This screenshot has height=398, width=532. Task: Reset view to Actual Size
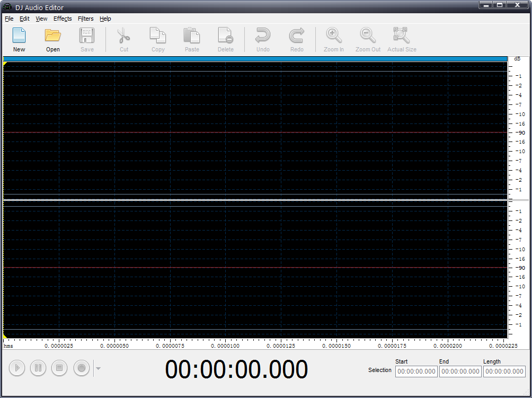[x=402, y=40]
